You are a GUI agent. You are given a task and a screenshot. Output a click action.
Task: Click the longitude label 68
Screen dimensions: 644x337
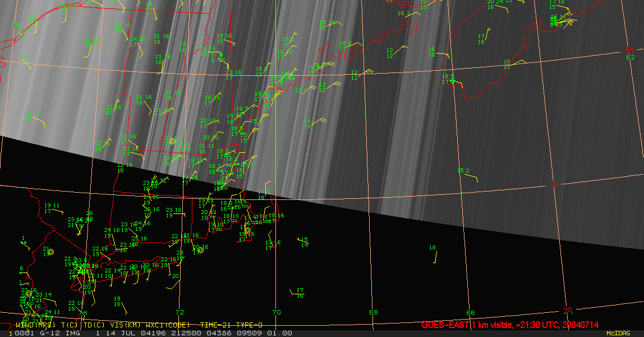point(374,312)
